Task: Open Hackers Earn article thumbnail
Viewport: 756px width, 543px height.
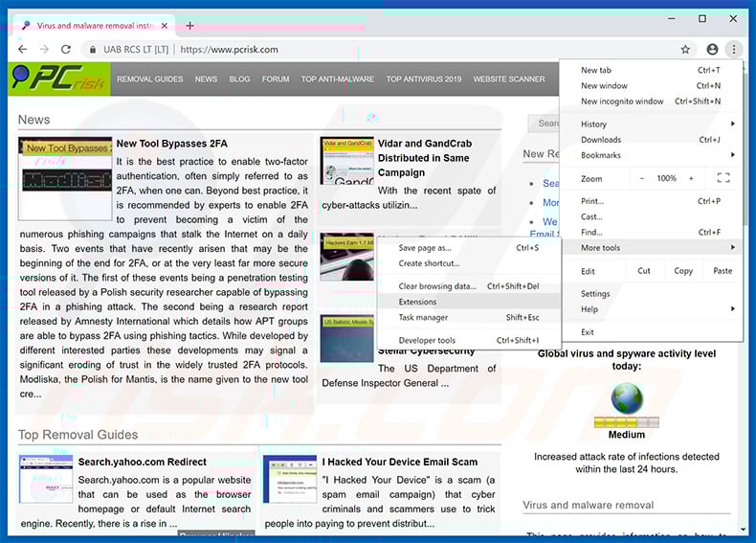Action: coord(347,258)
